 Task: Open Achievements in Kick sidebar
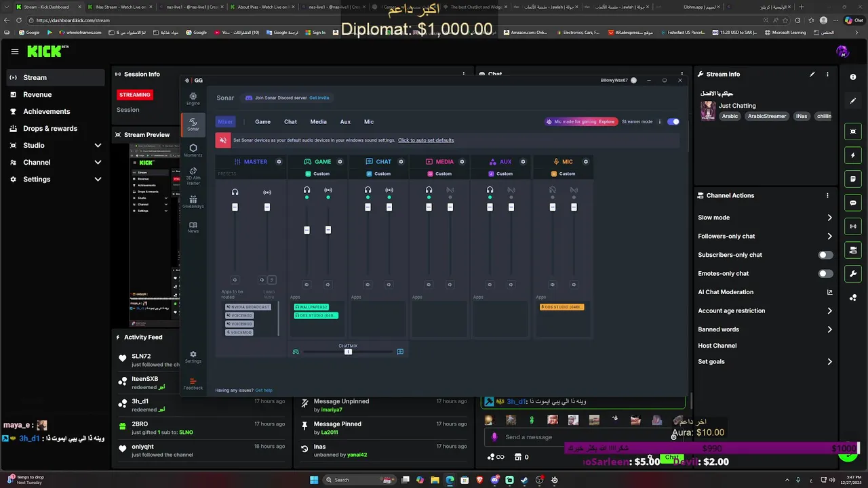pyautogui.click(x=56, y=111)
